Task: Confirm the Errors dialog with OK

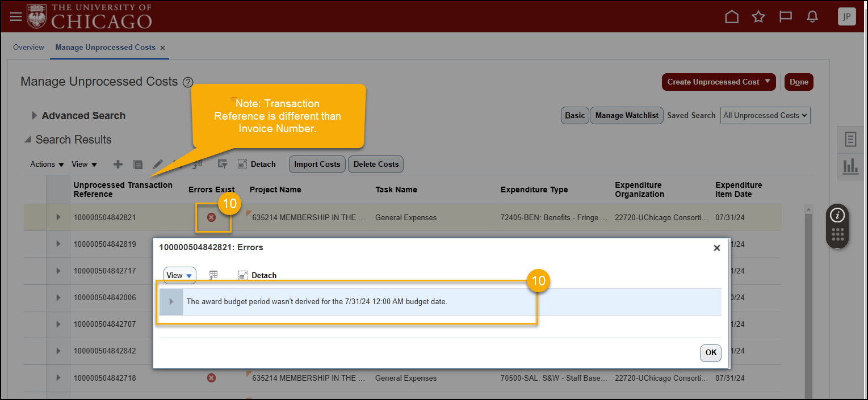Action: point(711,352)
